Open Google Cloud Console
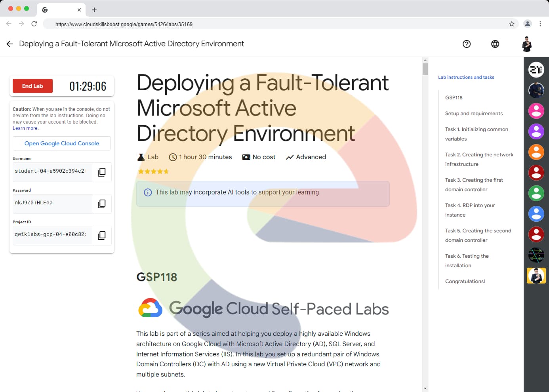549x392 pixels. [x=62, y=143]
